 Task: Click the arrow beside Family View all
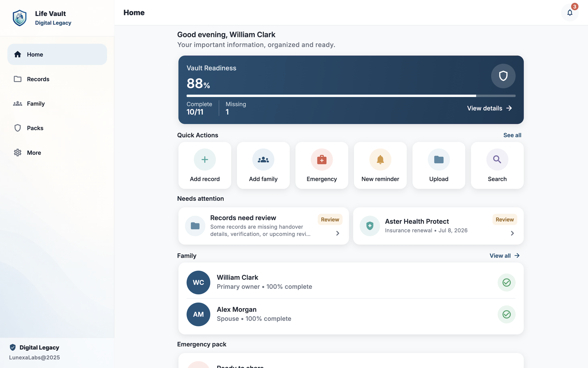[x=517, y=256]
